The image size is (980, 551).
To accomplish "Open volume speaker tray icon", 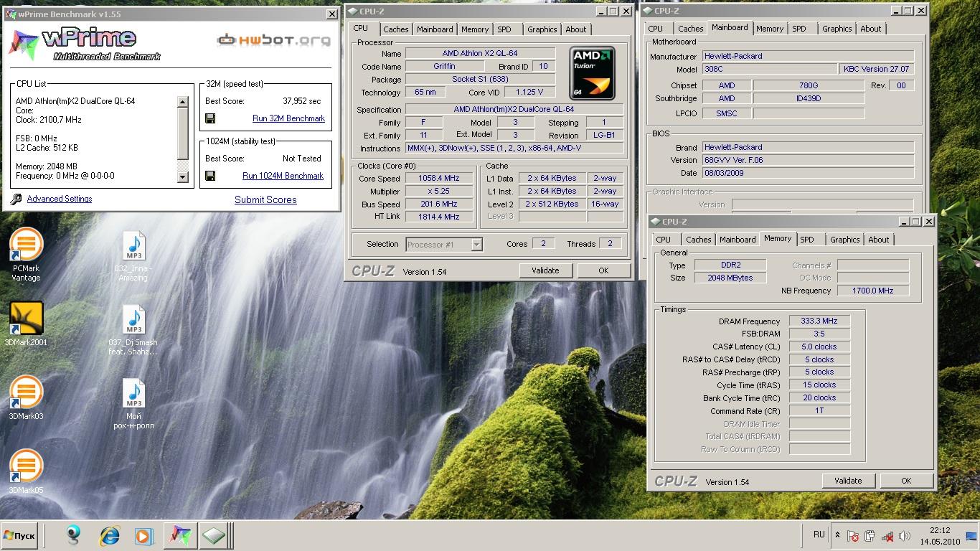I will pos(905,536).
